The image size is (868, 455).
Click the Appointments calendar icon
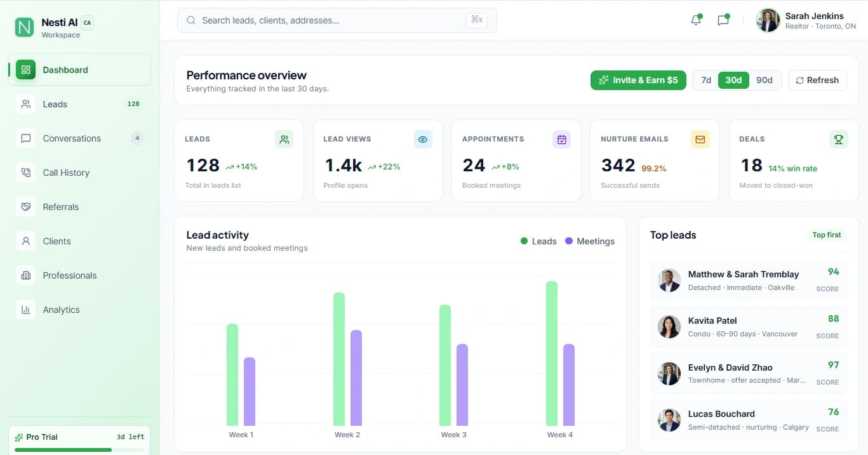[x=561, y=140]
